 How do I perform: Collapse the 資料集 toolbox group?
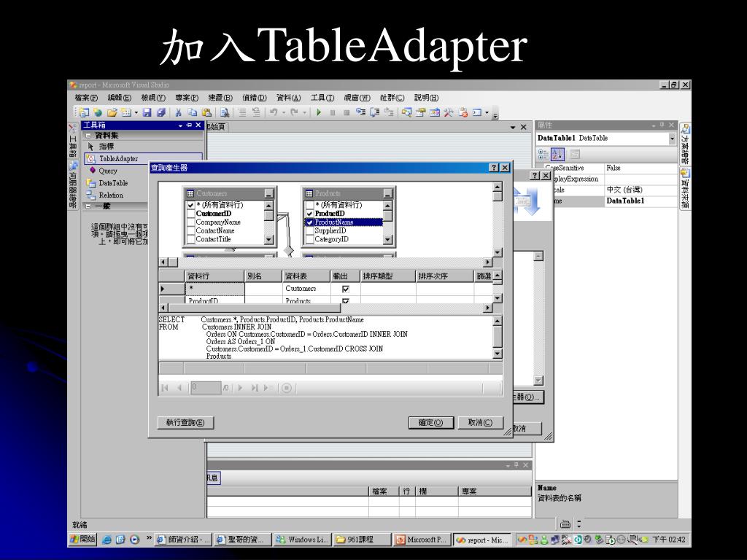[x=88, y=136]
